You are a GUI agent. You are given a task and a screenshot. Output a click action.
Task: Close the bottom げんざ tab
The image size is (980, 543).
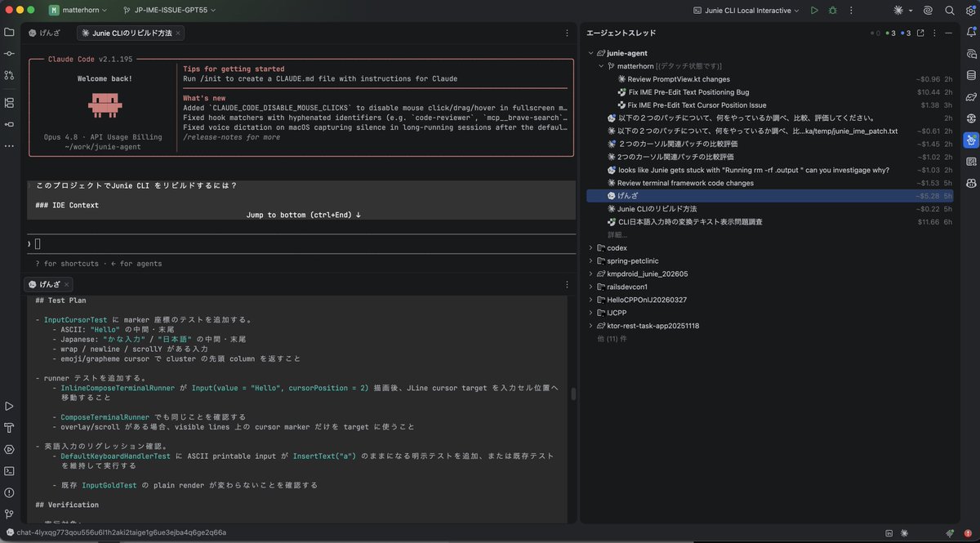[67, 284]
